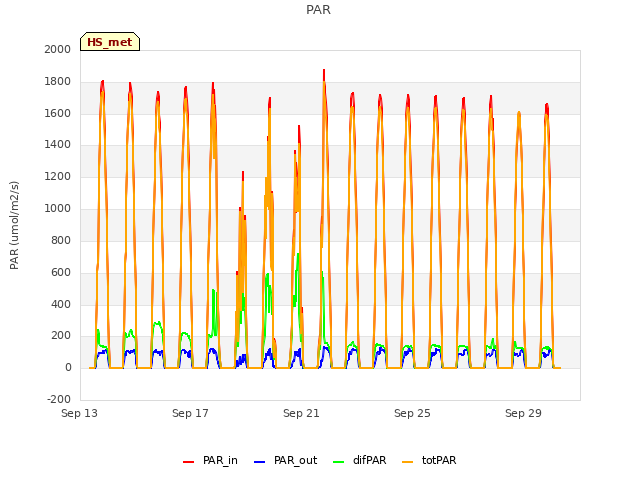The height and width of the screenshot is (480, 640).
Task: Click the 1800 y-axis tick label
Action: pyautogui.click(x=58, y=82)
